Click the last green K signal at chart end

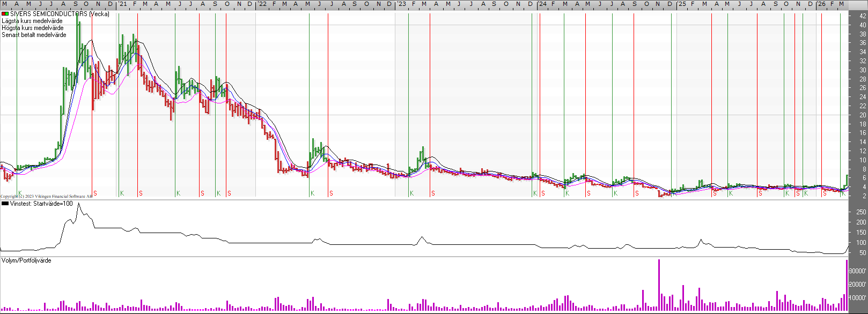[x=843, y=193]
